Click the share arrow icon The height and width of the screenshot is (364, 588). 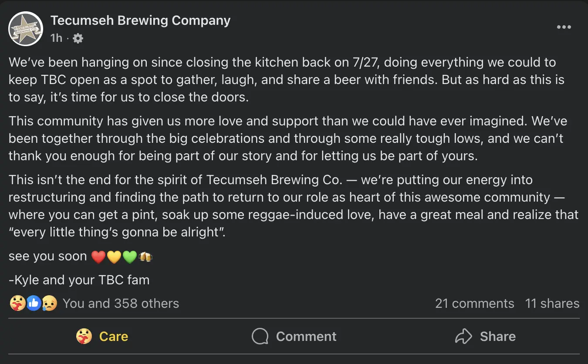click(463, 336)
